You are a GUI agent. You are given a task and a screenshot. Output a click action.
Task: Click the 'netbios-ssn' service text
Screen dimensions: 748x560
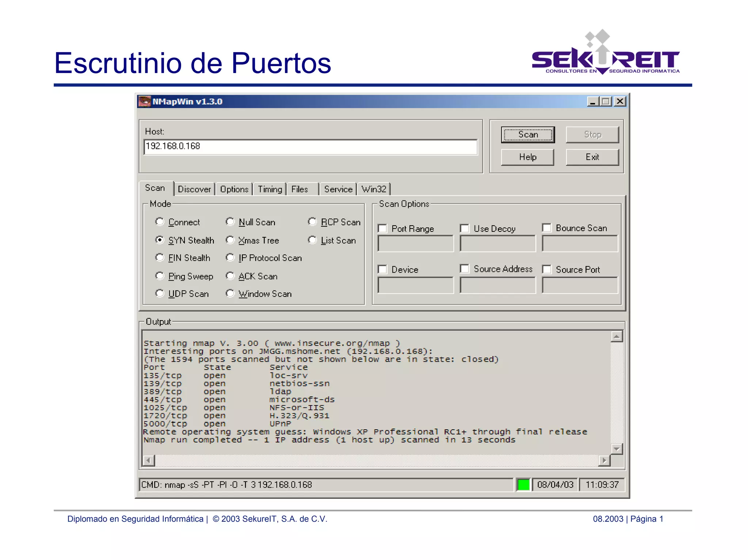[299, 384]
